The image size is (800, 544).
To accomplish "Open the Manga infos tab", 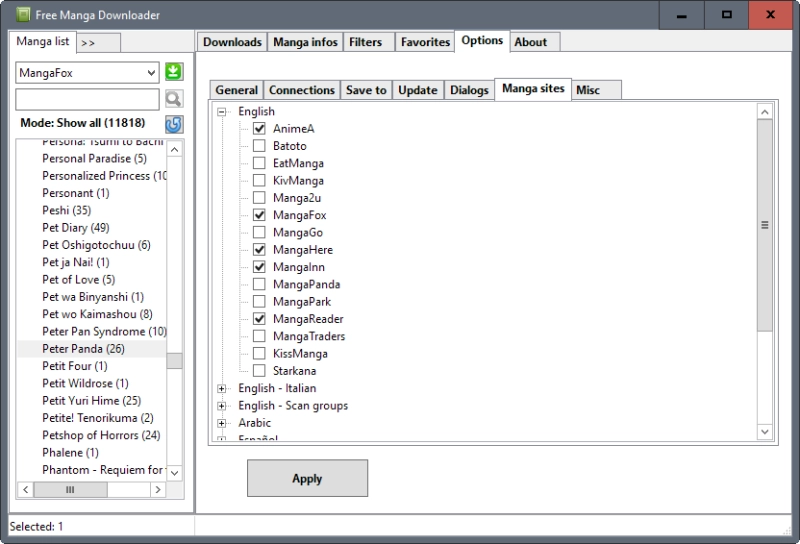I will pyautogui.click(x=305, y=42).
